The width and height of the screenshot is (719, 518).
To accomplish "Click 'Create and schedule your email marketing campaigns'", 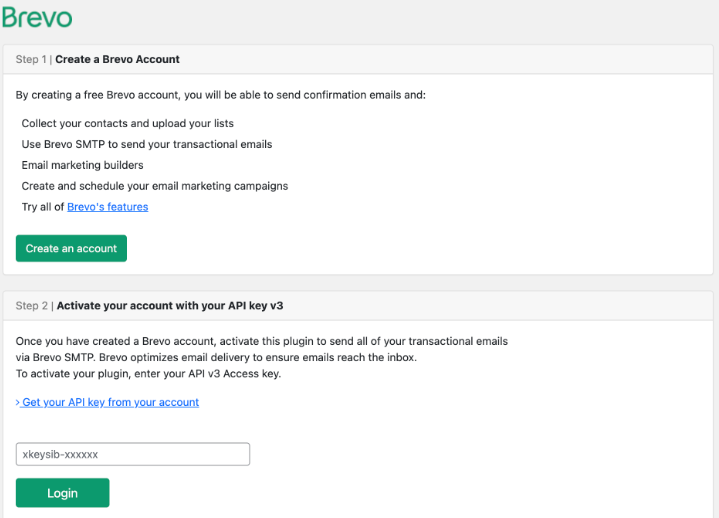I will coord(155,186).
